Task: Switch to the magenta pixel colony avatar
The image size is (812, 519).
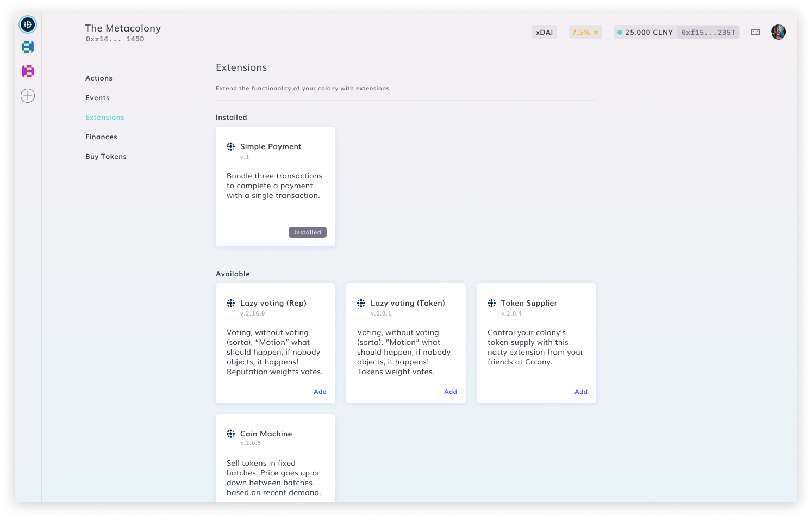Action: [28, 71]
